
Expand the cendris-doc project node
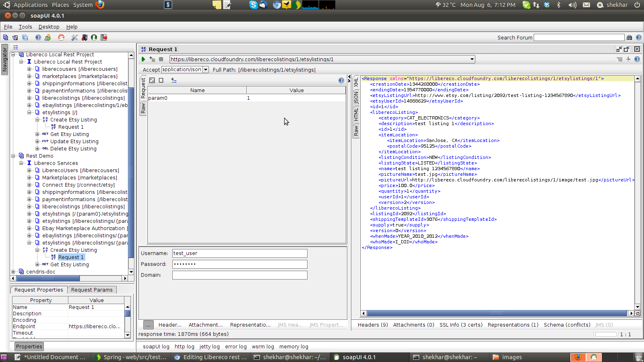click(x=13, y=271)
